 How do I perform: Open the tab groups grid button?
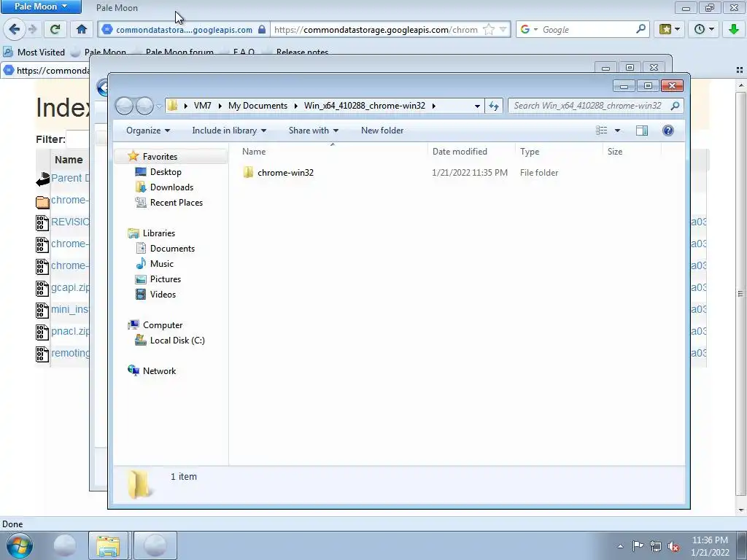point(740,70)
